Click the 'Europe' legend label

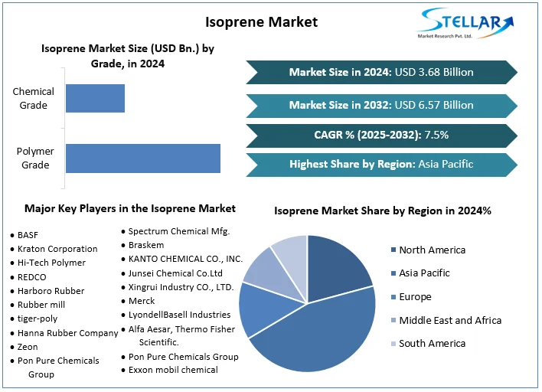(415, 297)
